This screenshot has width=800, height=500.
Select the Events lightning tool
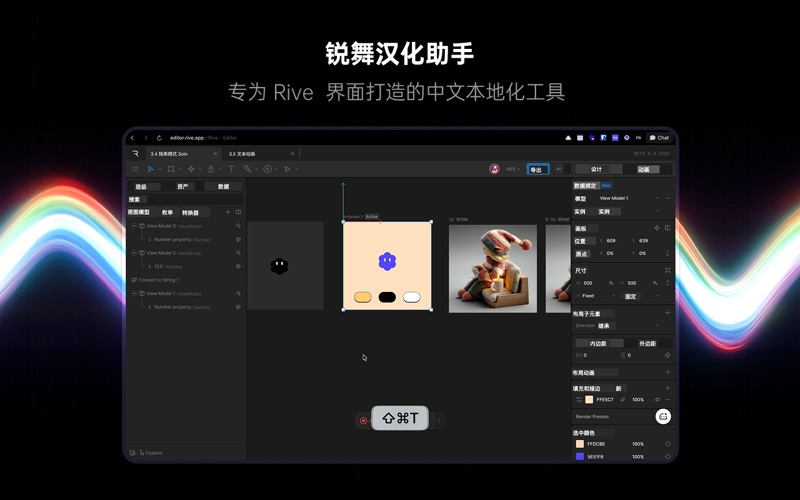coord(267,169)
